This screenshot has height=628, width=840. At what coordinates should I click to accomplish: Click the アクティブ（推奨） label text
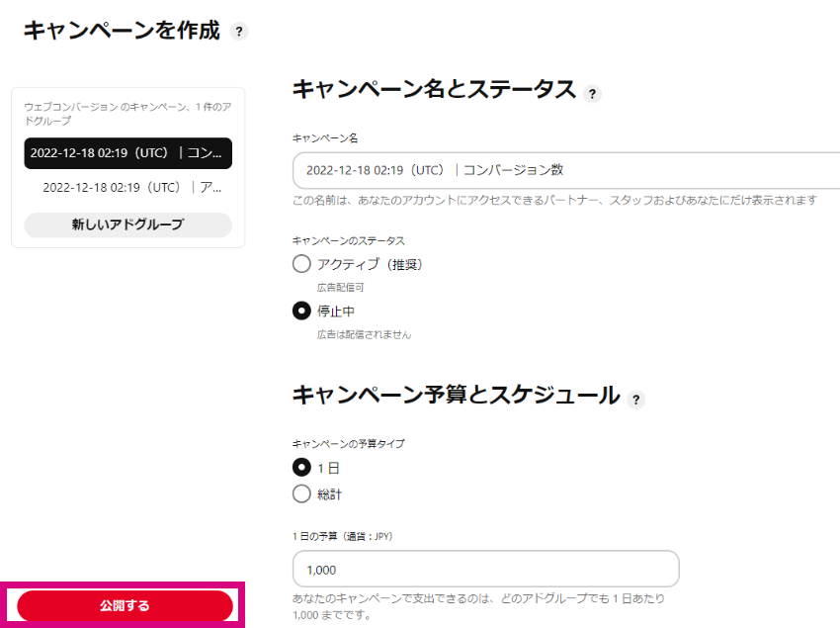tap(370, 264)
